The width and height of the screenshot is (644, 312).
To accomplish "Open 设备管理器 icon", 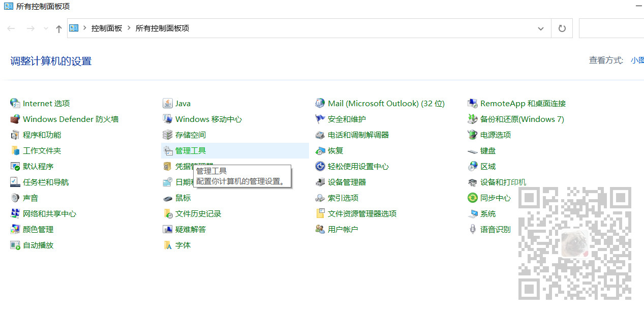I will tap(320, 182).
